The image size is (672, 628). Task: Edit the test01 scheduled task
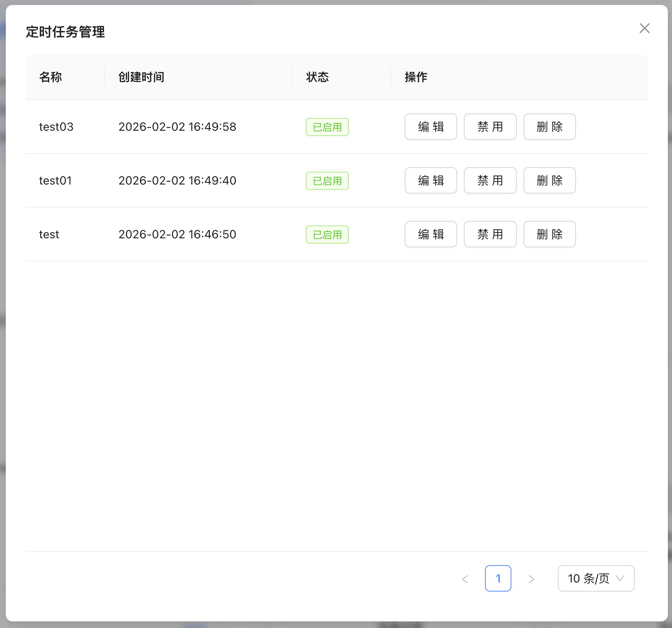point(430,180)
